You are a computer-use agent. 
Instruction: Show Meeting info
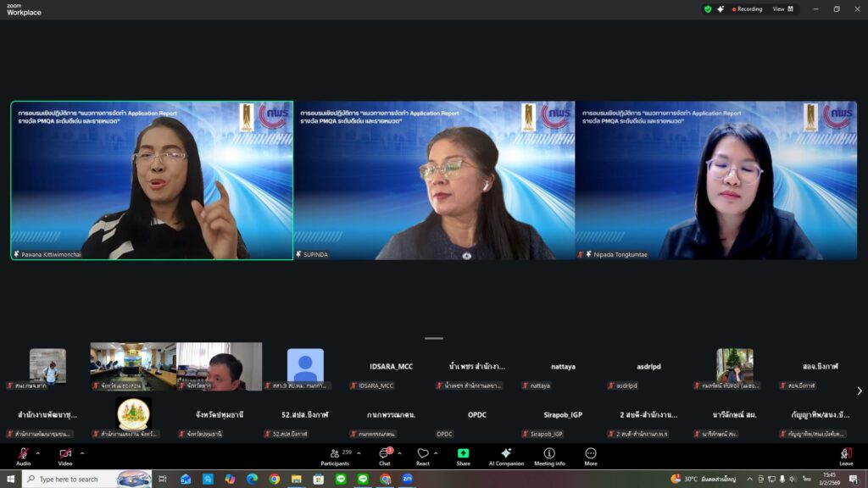[x=549, y=456]
